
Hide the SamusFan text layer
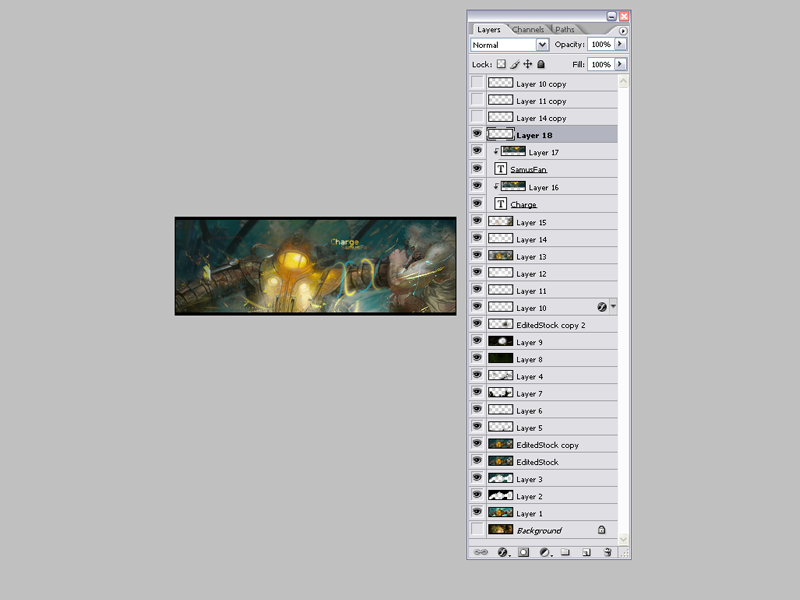(x=477, y=169)
